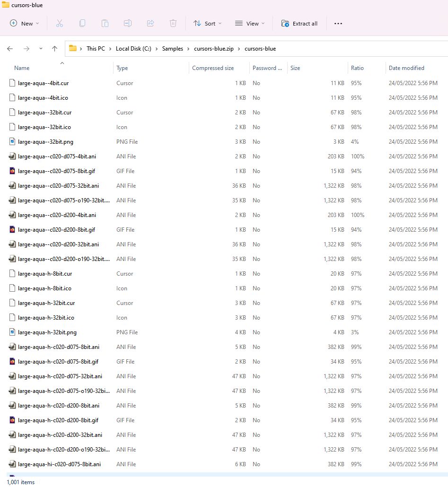
Task: Expand the View layout dropdown
Action: pos(250,23)
